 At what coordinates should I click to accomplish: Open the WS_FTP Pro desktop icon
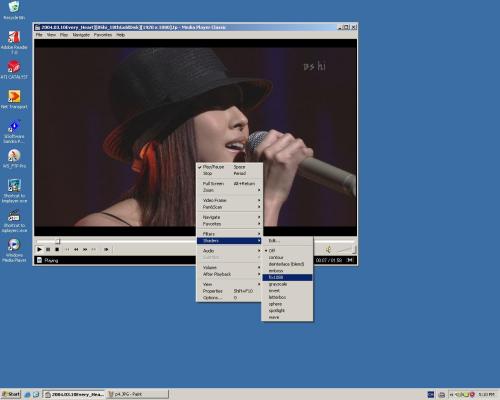pyautogui.click(x=14, y=159)
